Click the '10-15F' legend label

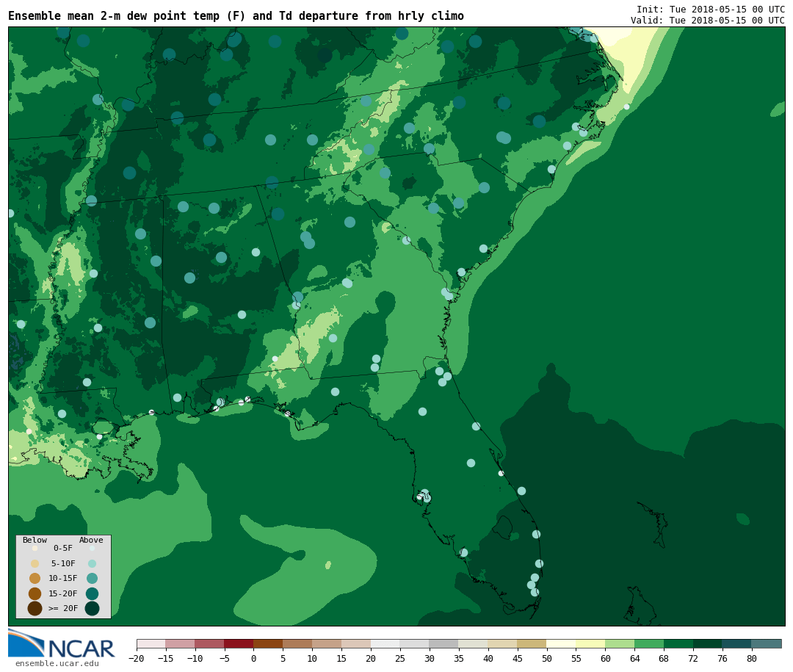(63, 579)
